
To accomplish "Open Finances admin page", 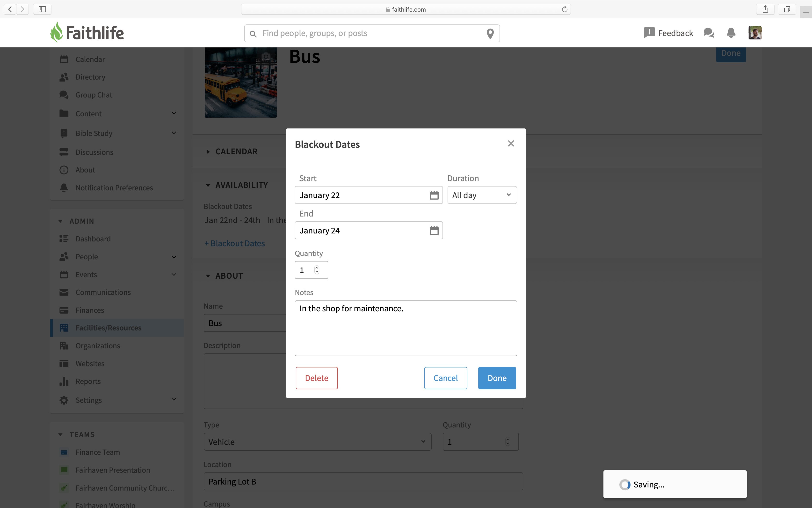I will click(x=90, y=310).
